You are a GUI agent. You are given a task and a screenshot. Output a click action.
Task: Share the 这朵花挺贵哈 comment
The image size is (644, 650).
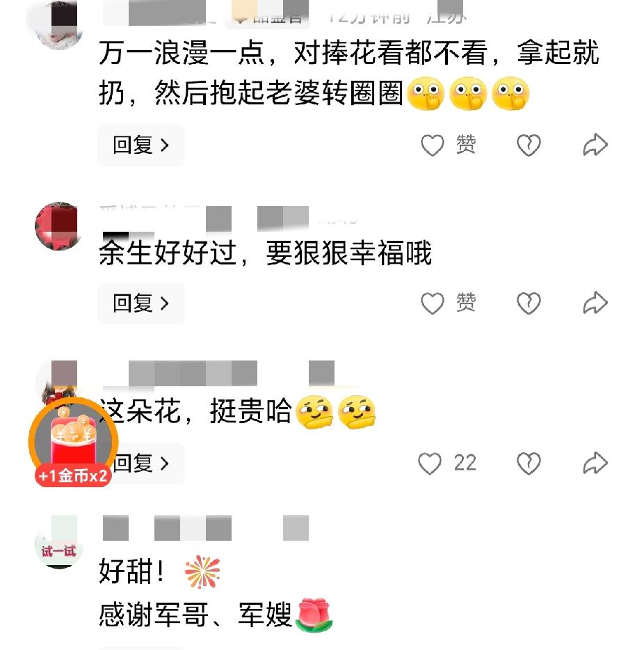(595, 463)
